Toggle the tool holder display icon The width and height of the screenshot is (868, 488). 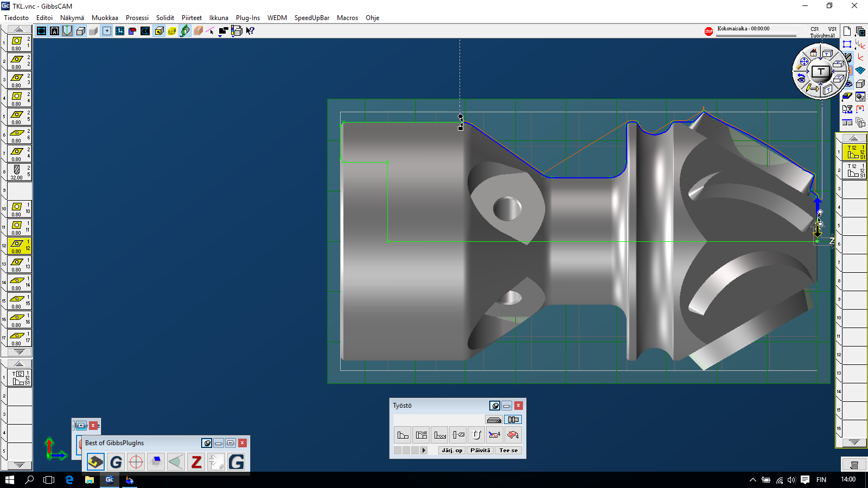(67, 31)
